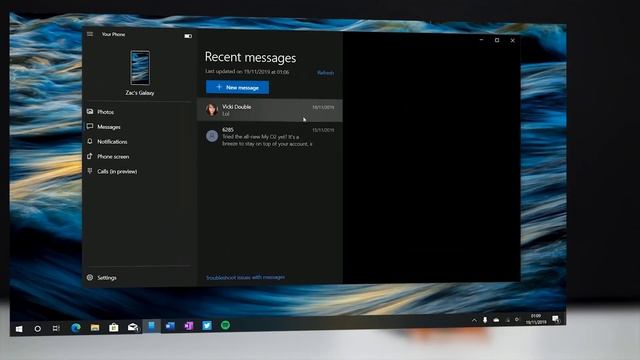Viewport: 640px width, 360px height.
Task: Show hidden system tray icons
Action: (474, 320)
